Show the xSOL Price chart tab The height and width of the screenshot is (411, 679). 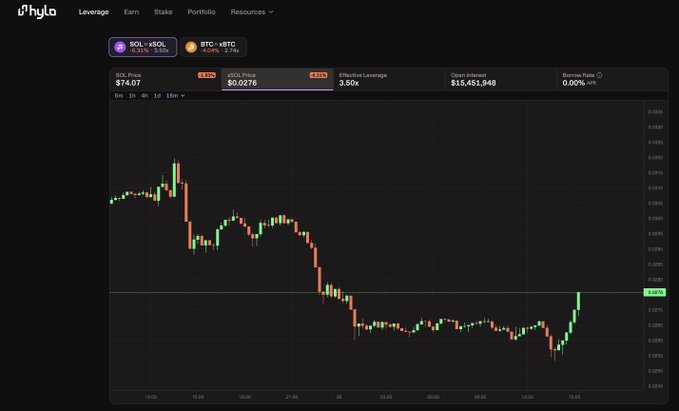[x=277, y=79]
